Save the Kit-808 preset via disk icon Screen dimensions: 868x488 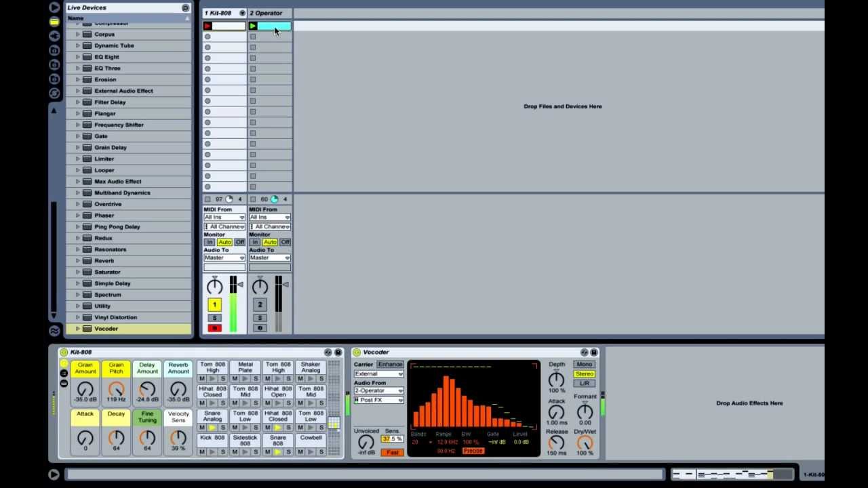[x=338, y=352]
